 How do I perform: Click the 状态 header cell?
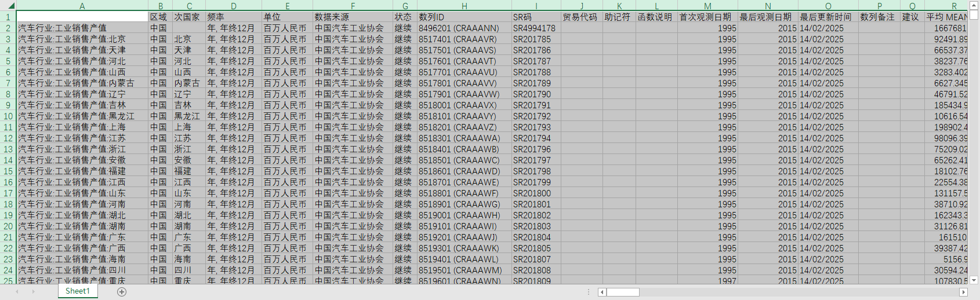pyautogui.click(x=405, y=17)
